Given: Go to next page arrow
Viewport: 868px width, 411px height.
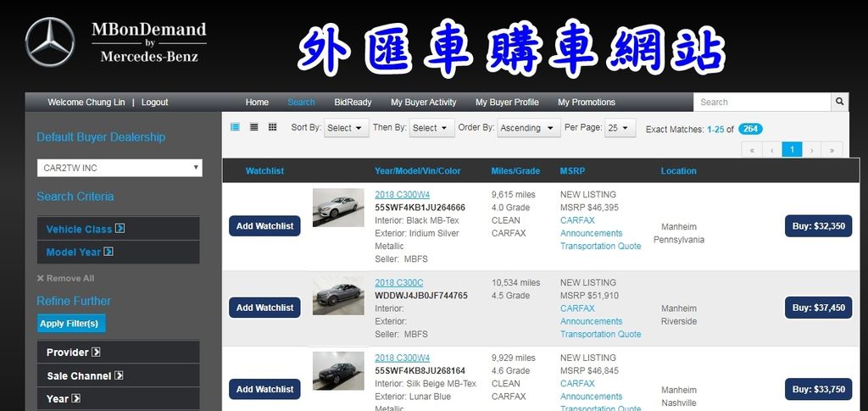Looking at the screenshot, I should 812,150.
